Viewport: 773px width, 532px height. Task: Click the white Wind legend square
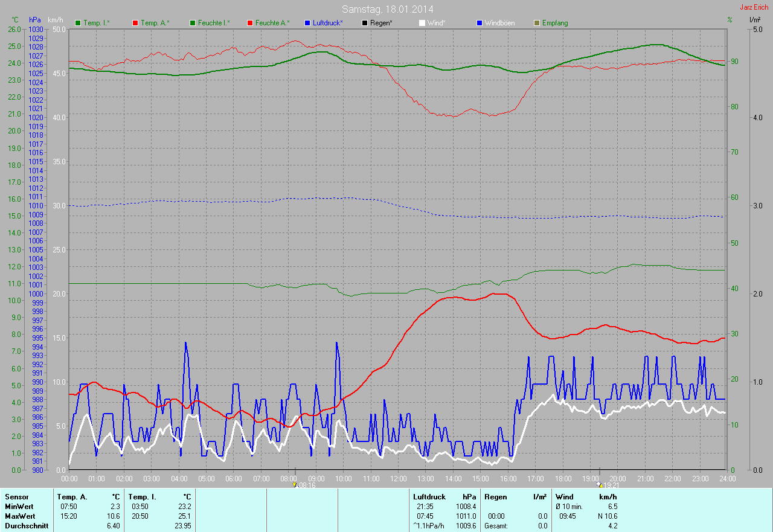422,23
